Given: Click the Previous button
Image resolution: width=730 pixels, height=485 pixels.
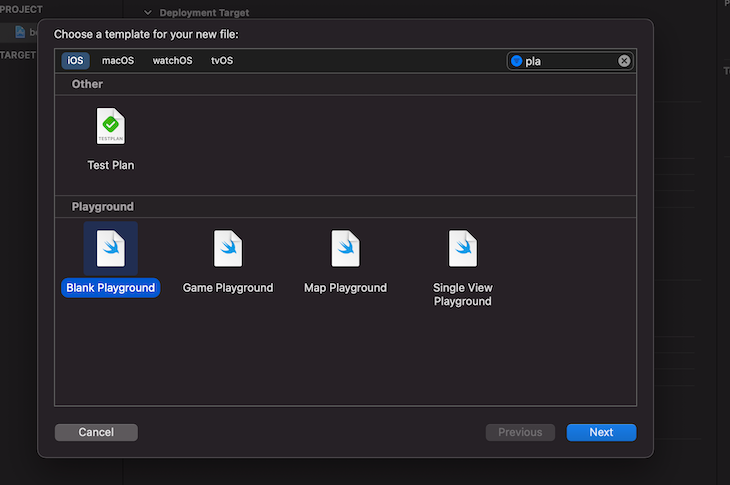Looking at the screenshot, I should (x=520, y=432).
